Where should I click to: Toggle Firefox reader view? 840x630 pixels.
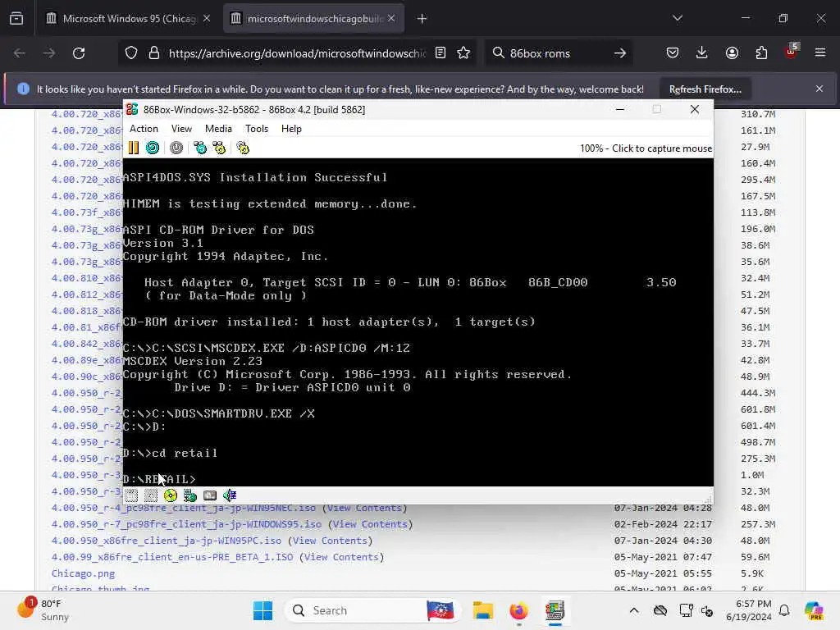441,53
